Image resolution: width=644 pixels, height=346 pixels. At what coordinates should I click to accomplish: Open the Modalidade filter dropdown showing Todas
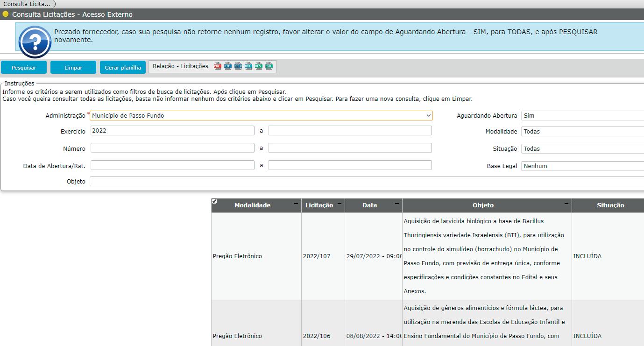tap(582, 131)
